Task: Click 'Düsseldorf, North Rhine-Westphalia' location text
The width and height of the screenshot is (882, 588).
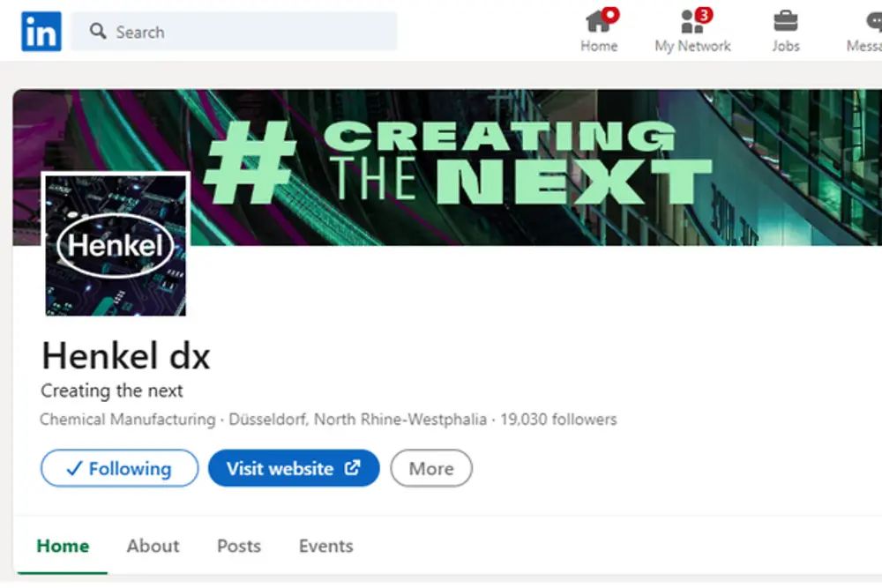Action: [x=358, y=420]
